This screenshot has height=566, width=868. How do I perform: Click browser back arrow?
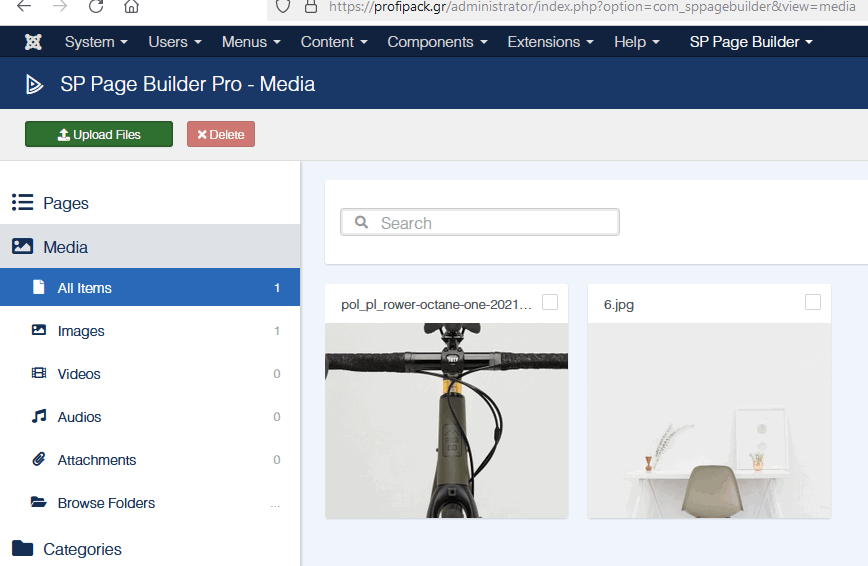click(24, 7)
